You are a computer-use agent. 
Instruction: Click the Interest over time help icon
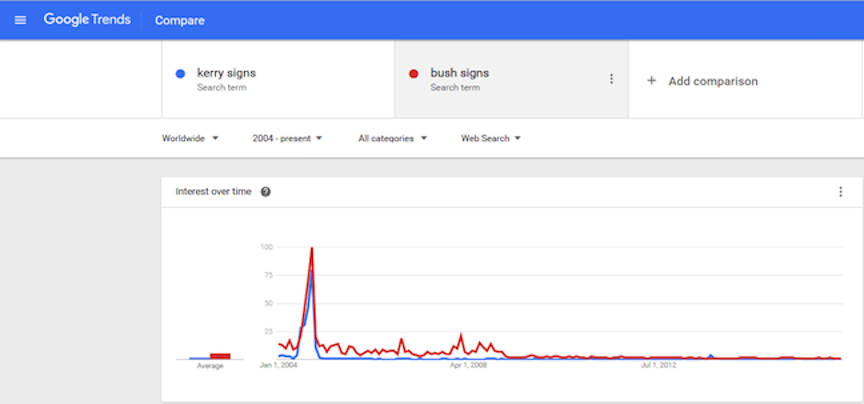(x=266, y=192)
